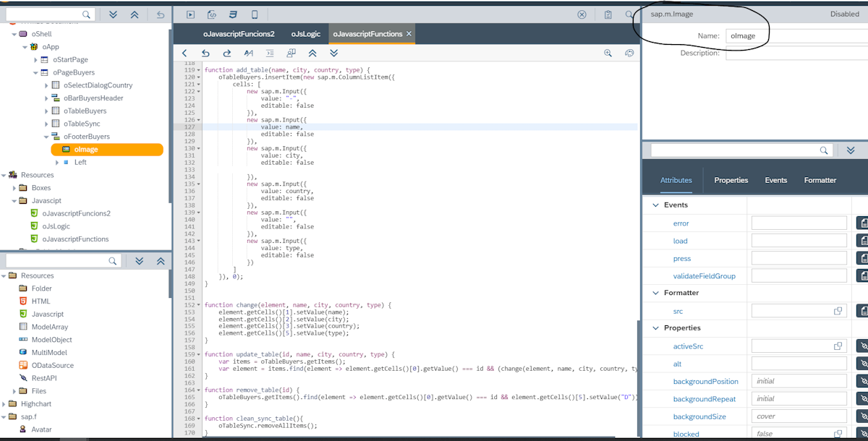Click the HTML5 stylesheet icon in top toolbar
The width and height of the screenshot is (868, 441).
pyautogui.click(x=233, y=14)
